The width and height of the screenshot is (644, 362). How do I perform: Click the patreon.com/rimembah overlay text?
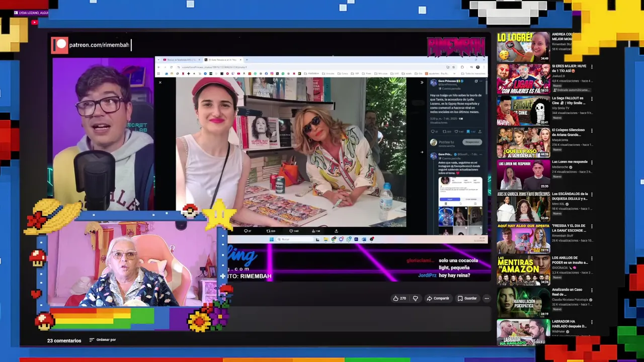coord(99,45)
